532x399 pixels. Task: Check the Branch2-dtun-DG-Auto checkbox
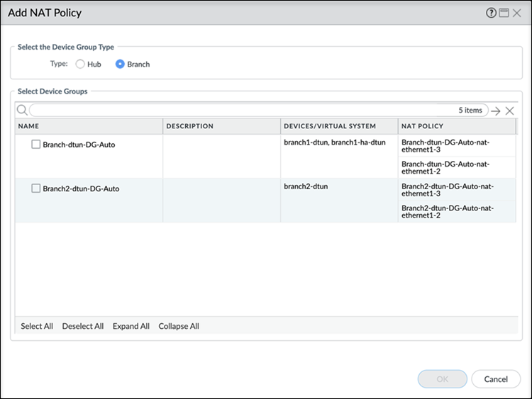(x=36, y=189)
